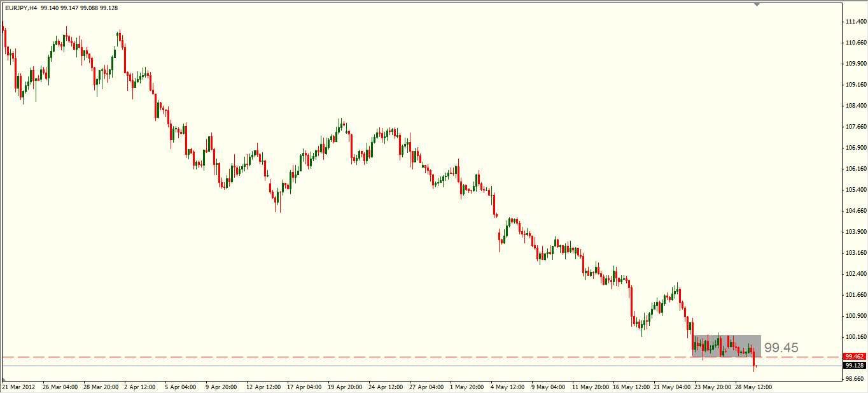Click the 108.400 price scale label

coord(855,106)
